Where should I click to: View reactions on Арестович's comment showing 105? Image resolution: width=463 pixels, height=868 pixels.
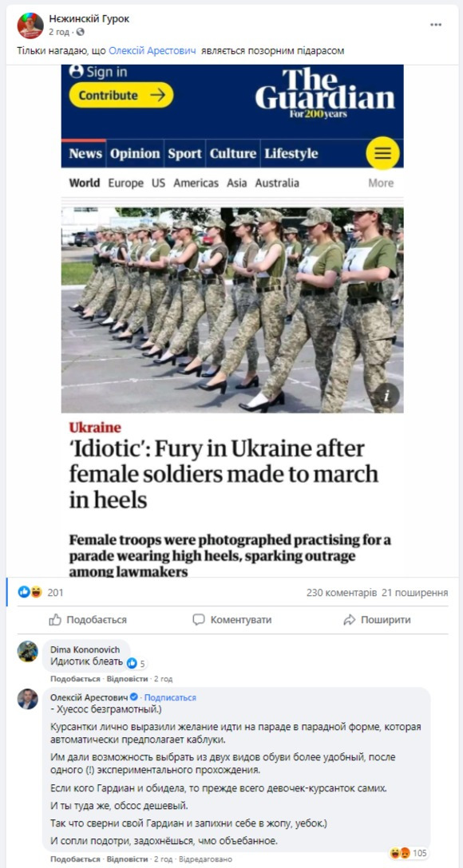[408, 853]
